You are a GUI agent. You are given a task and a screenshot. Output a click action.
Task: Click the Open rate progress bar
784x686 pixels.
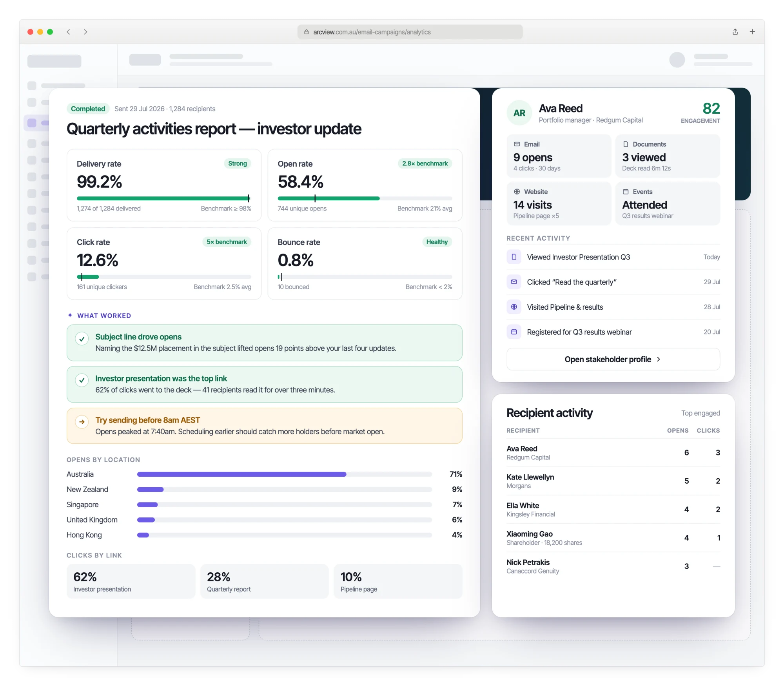(365, 198)
